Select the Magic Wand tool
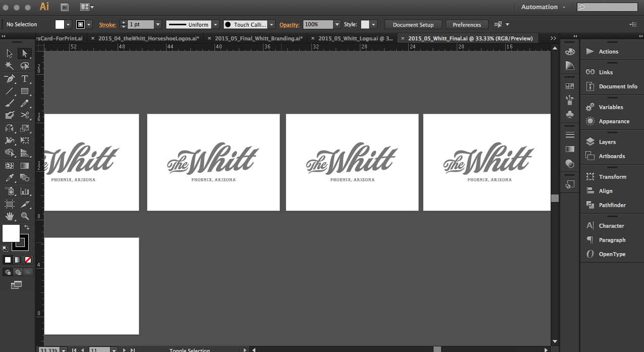 (9, 66)
